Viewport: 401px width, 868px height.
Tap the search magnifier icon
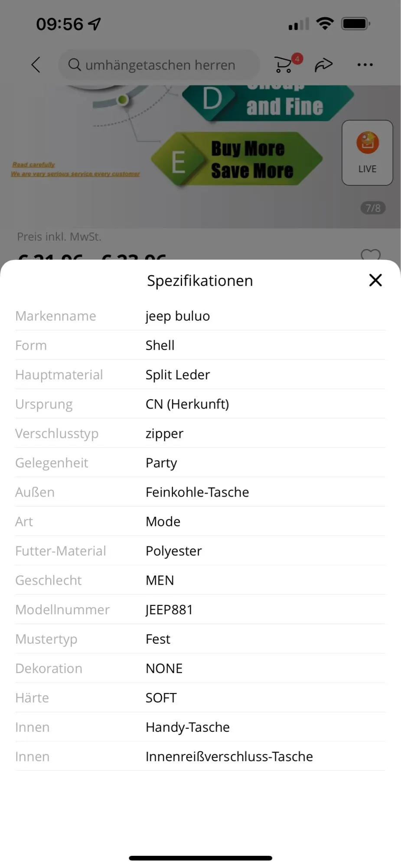tap(75, 65)
